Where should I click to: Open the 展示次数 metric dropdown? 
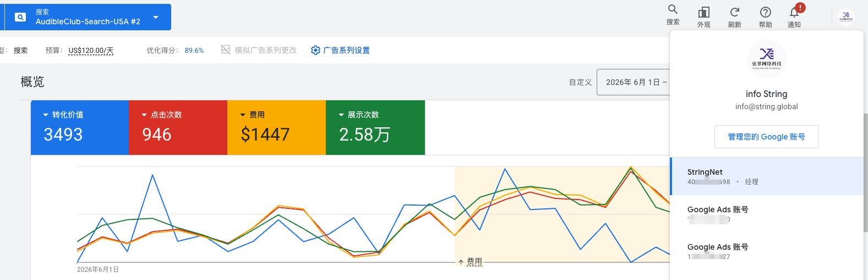pos(341,115)
